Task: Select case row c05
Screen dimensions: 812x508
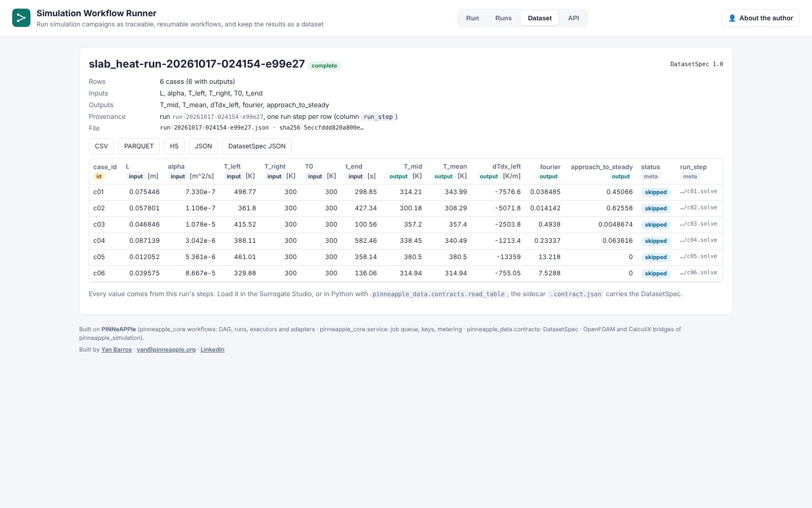Action: [405, 257]
